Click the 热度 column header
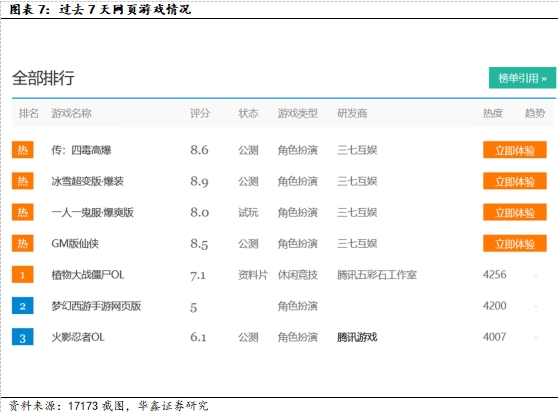Screen dimensions: 558x412 493,113
